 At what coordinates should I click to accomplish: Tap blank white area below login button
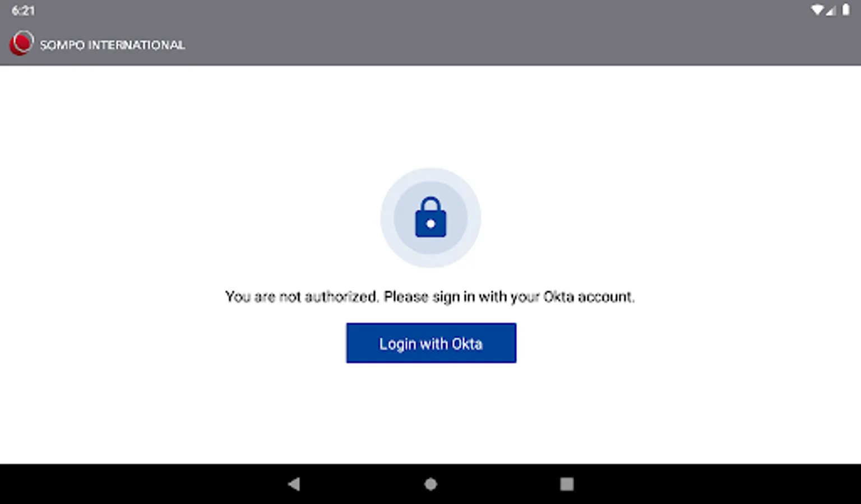coord(430,414)
